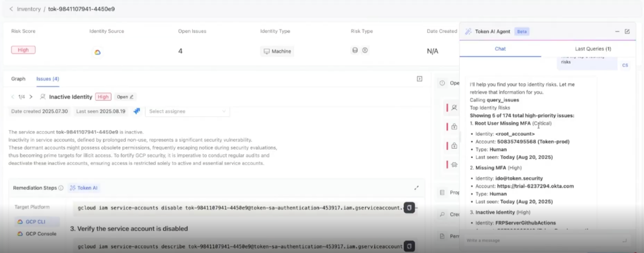
Task: Click the Token AI Agent wand icon
Action: coord(468,31)
